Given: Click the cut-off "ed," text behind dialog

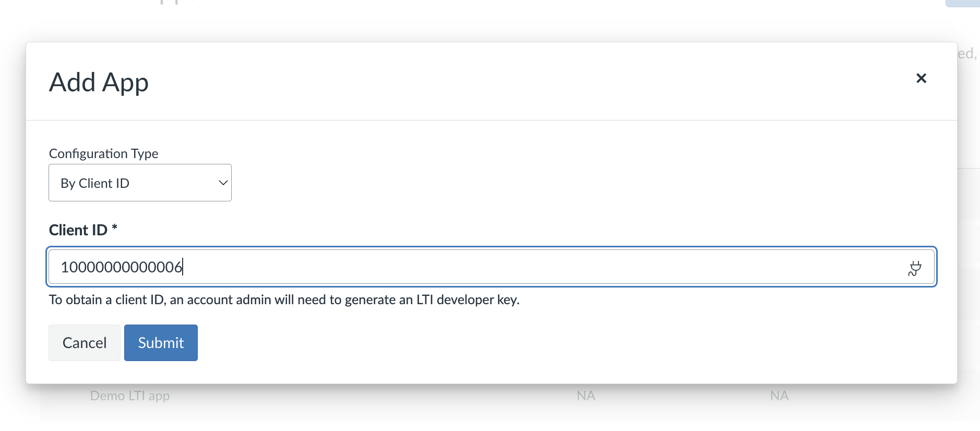Looking at the screenshot, I should click(966, 54).
